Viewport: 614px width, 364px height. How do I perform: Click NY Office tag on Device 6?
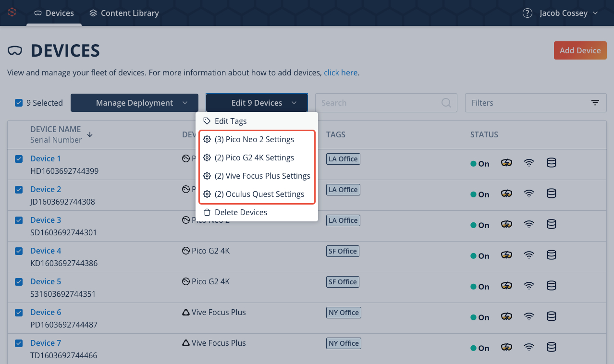344,313
